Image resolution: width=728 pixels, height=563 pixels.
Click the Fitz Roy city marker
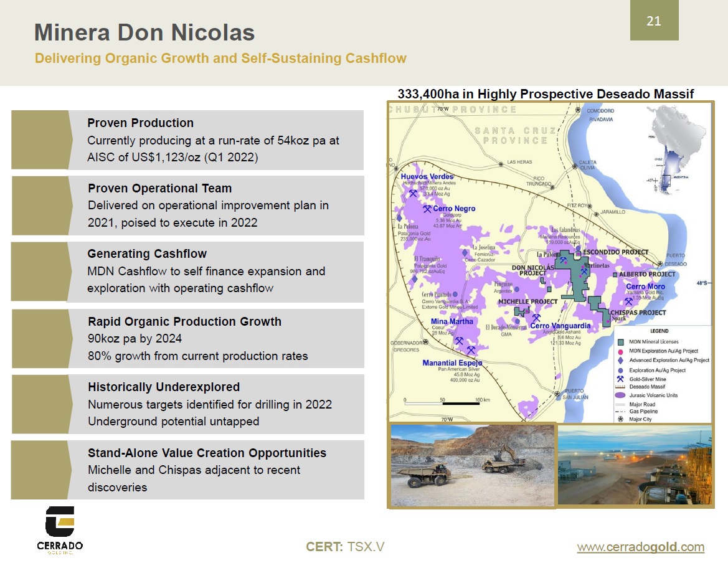click(590, 206)
